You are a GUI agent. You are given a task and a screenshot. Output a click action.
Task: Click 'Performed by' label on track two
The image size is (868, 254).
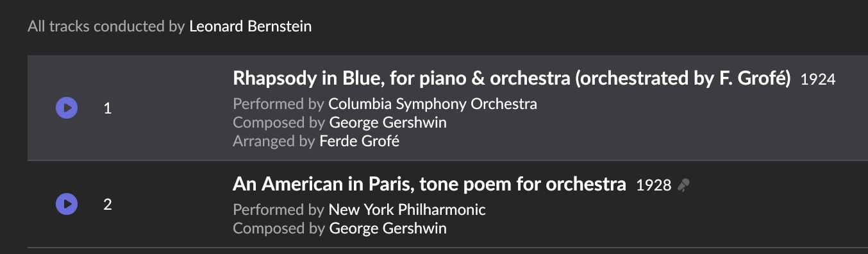pos(279,210)
